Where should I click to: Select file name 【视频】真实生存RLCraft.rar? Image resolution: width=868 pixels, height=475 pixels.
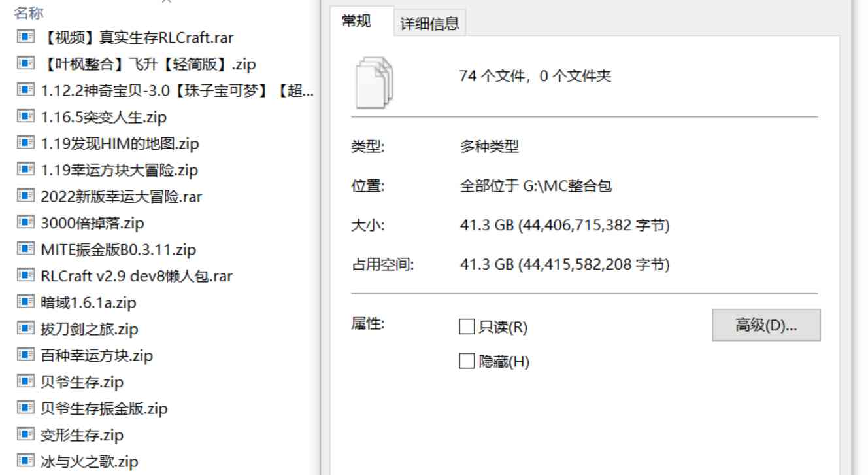tap(137, 37)
